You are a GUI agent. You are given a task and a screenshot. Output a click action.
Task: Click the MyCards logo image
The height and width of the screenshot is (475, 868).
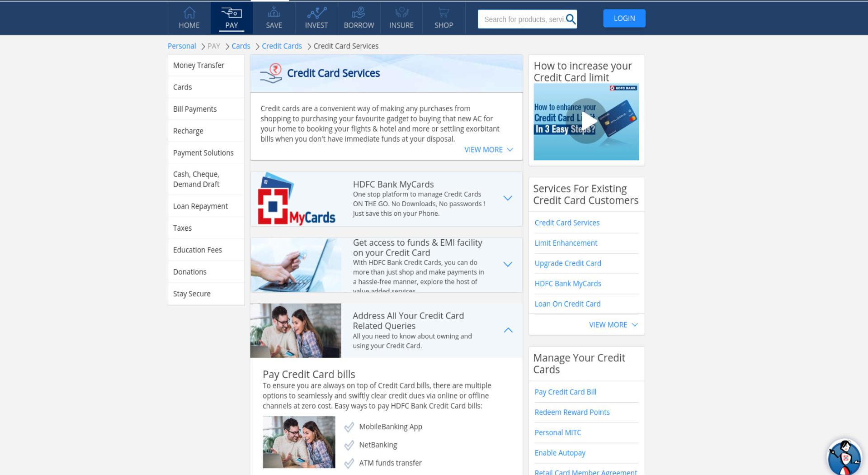pyautogui.click(x=297, y=199)
